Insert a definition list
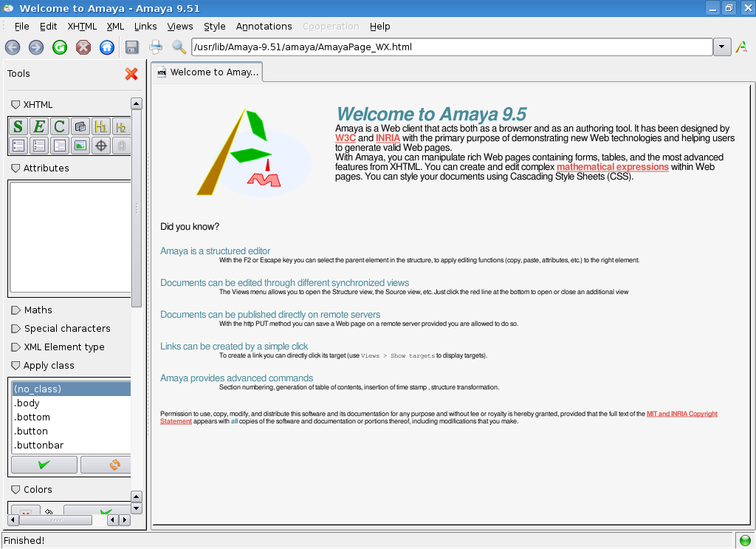The image size is (756, 549). click(x=59, y=146)
